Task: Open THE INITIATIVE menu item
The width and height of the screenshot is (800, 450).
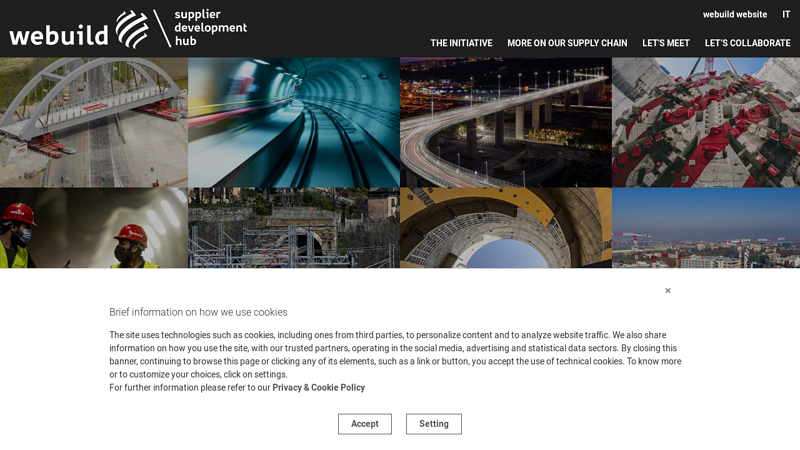Action: pyautogui.click(x=461, y=43)
